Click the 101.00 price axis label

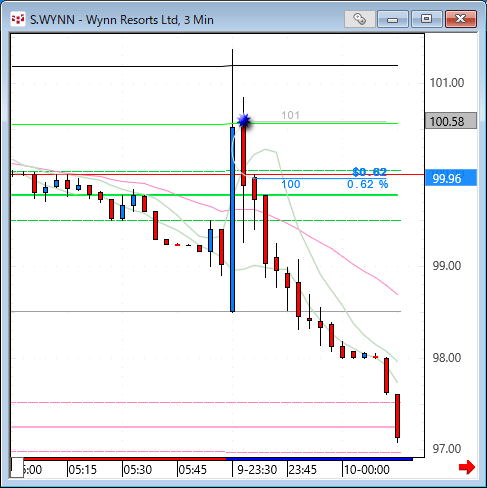(447, 83)
